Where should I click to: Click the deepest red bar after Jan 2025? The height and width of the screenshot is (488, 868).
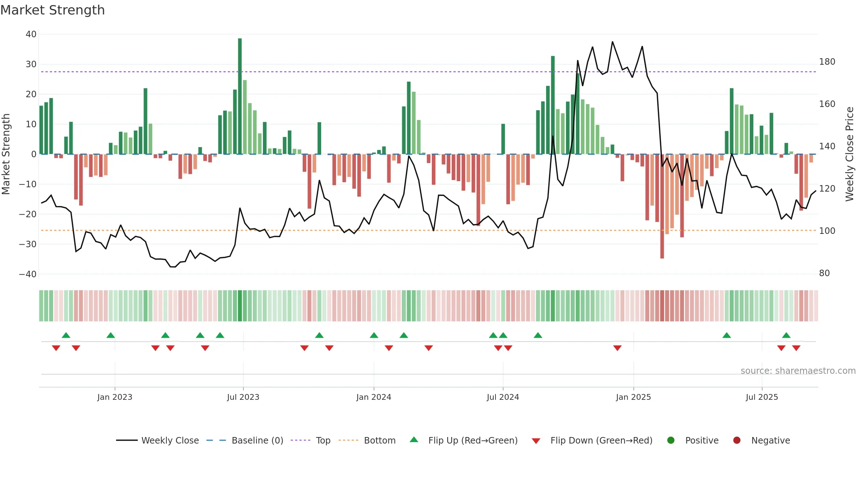click(x=662, y=206)
